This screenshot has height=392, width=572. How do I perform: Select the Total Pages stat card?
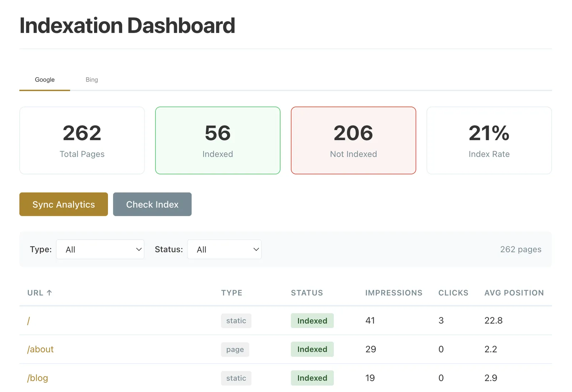point(82,140)
